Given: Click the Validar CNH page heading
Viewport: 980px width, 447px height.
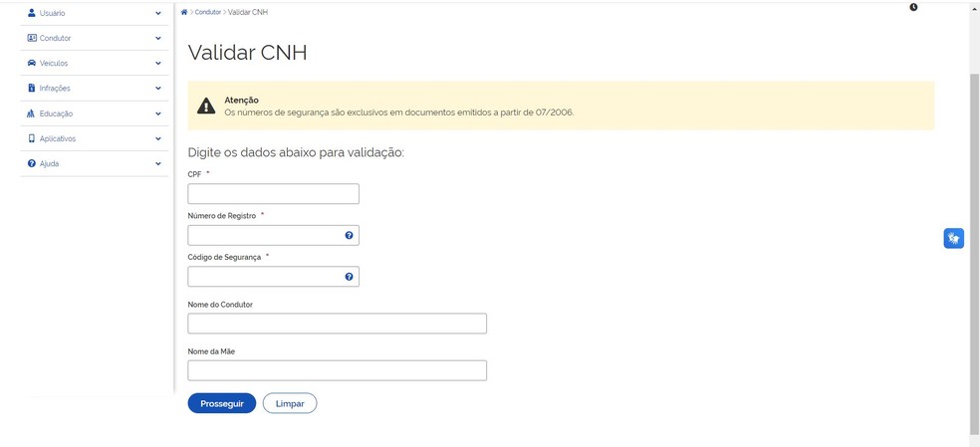Looking at the screenshot, I should click(248, 53).
